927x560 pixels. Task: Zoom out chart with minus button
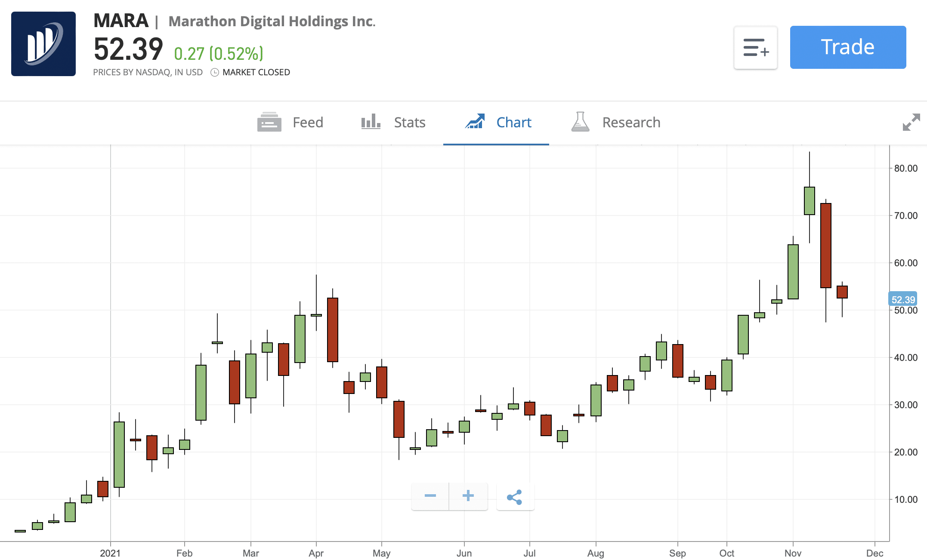pos(430,496)
